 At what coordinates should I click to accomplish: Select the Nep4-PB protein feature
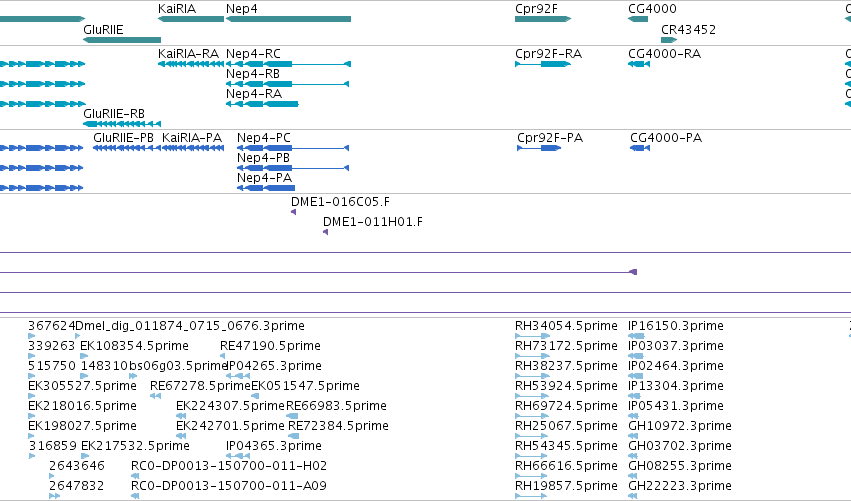click(x=293, y=168)
